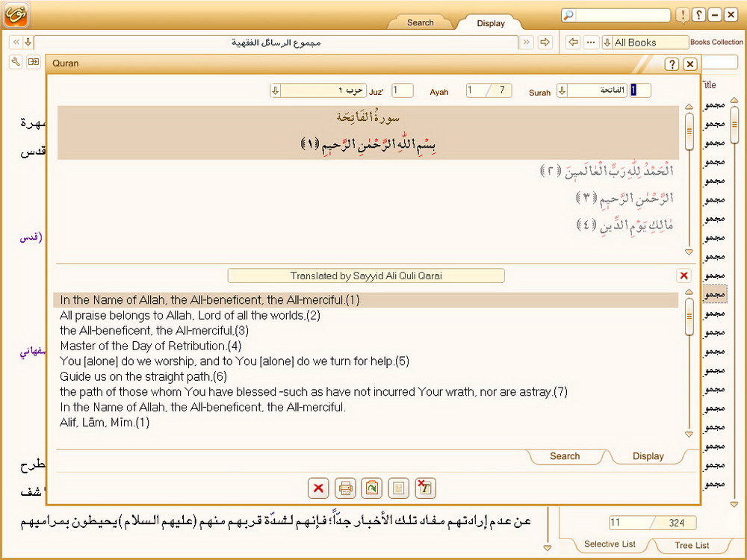Click the left arrow button beside All Books
This screenshot has height=560, width=747.
click(573, 43)
